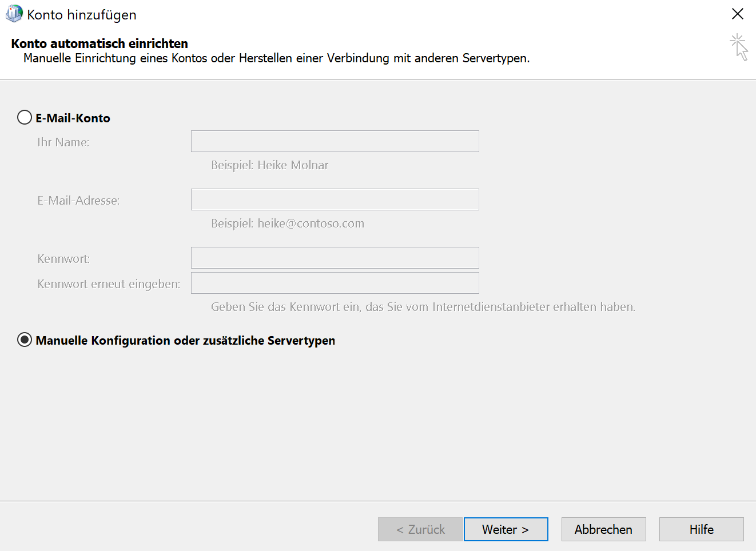The width and height of the screenshot is (756, 551).
Task: Click the 'Konto hinzufügen' window title text
Action: [82, 15]
